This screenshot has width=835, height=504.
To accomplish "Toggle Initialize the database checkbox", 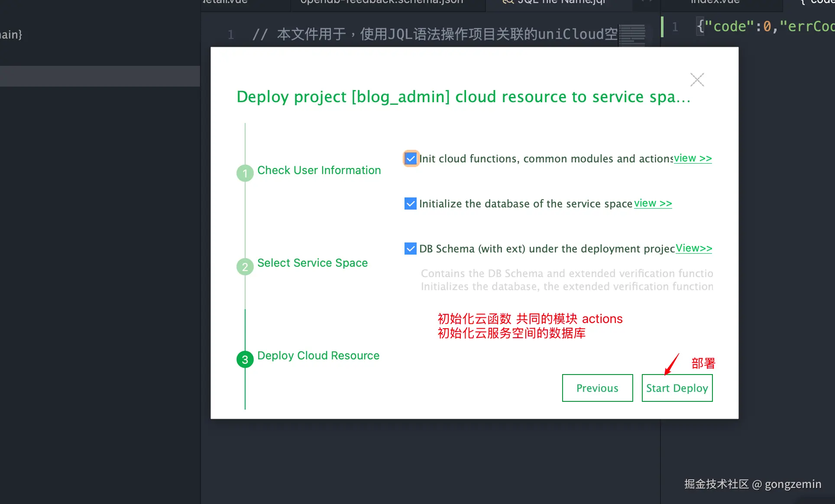I will [410, 204].
